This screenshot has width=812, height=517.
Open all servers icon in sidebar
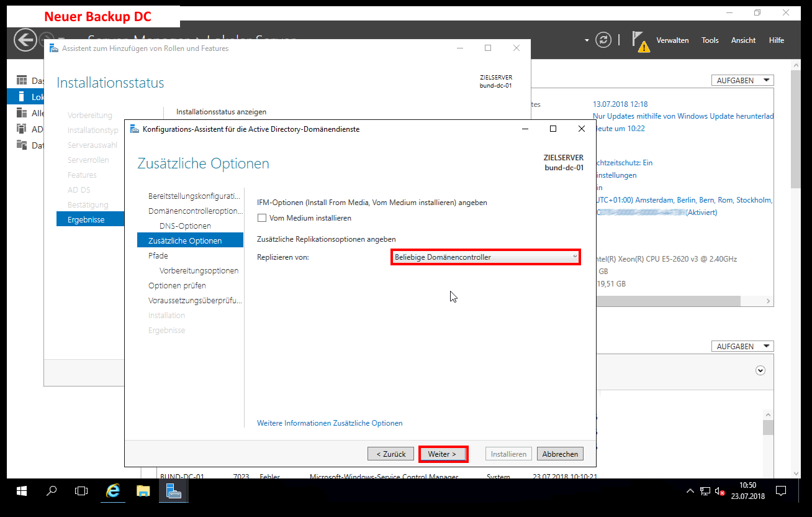[x=22, y=112]
